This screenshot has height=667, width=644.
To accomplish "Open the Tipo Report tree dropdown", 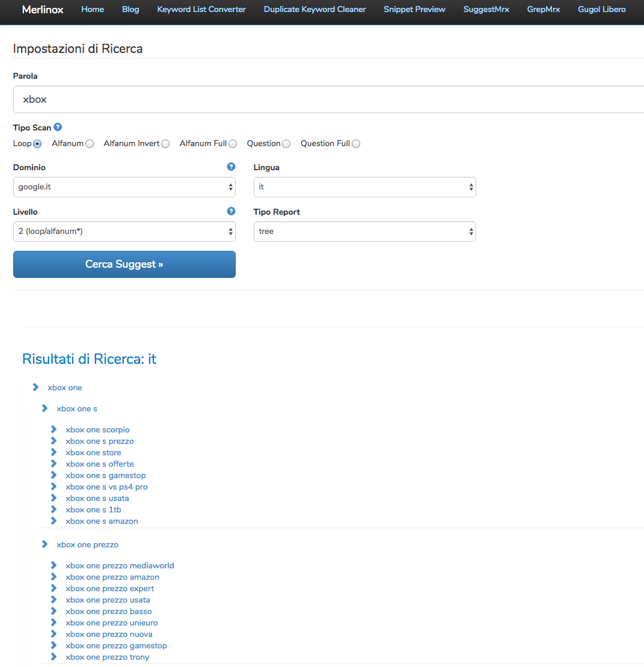I will pos(364,232).
